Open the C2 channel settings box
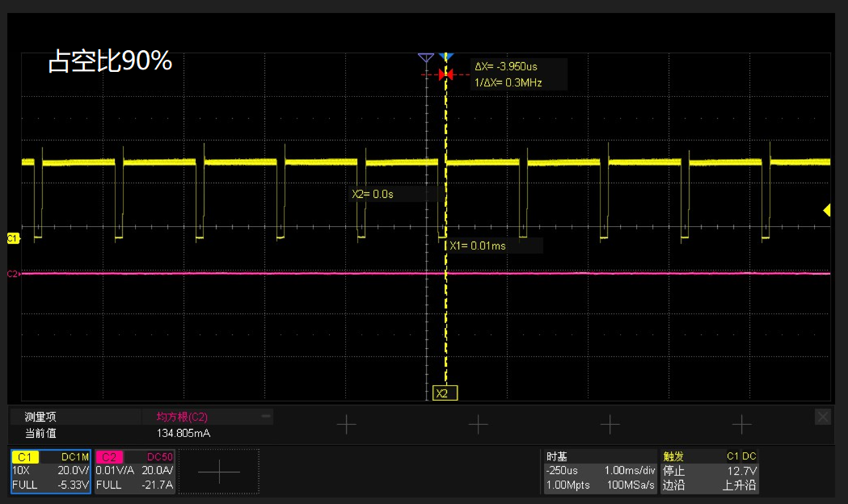 (135, 472)
